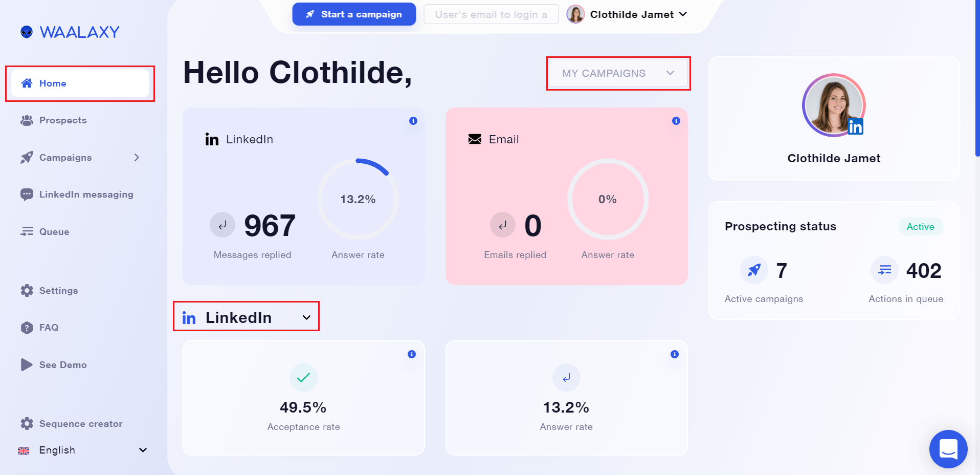Screen dimensions: 980x475
Task: Go to Home in sidebar
Action: tap(80, 83)
